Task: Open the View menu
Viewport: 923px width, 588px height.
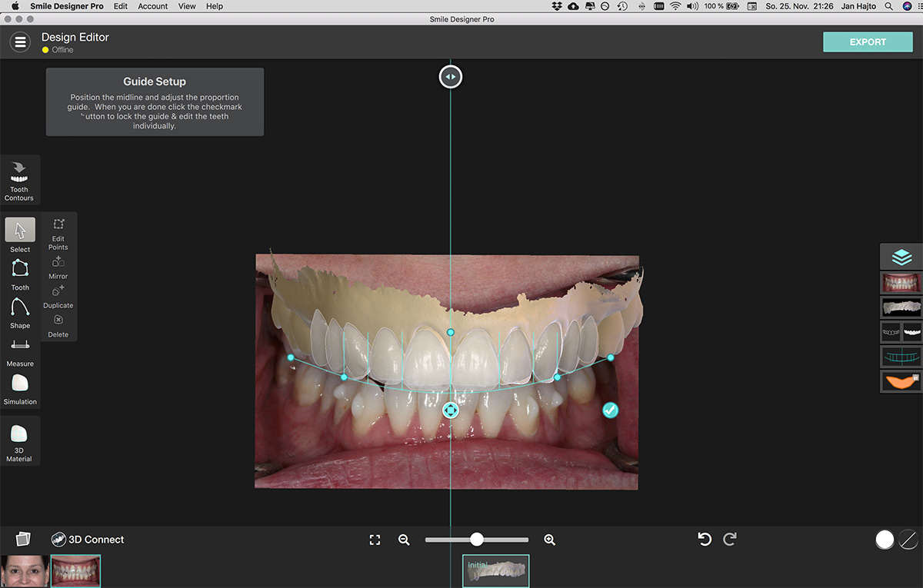Action: coord(187,6)
